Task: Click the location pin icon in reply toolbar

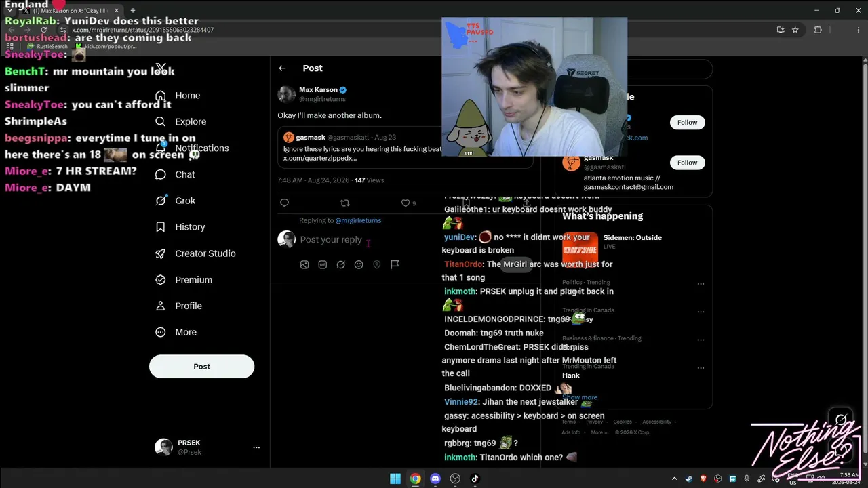Action: point(377,264)
